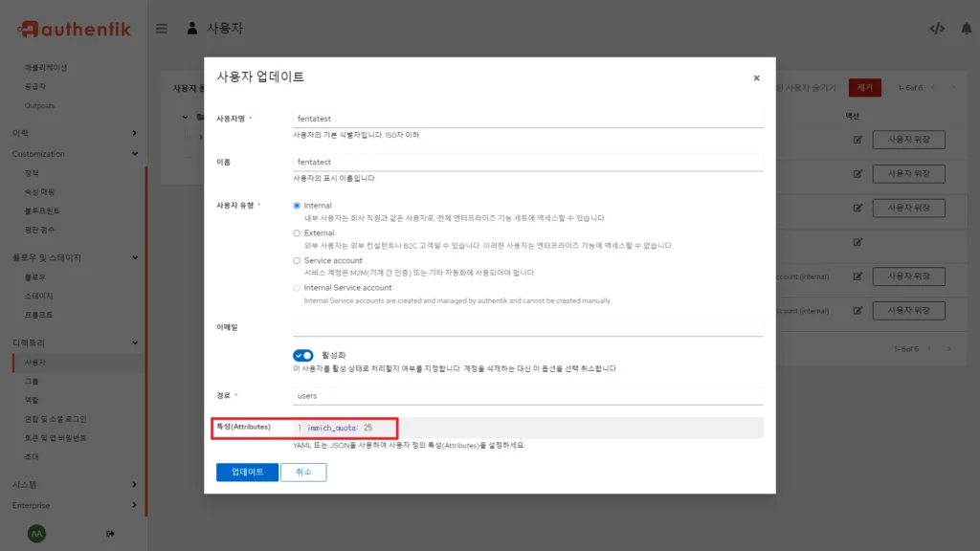Toggle the sidebar hamburger menu
This screenshot has width=980, height=551.
(x=161, y=28)
